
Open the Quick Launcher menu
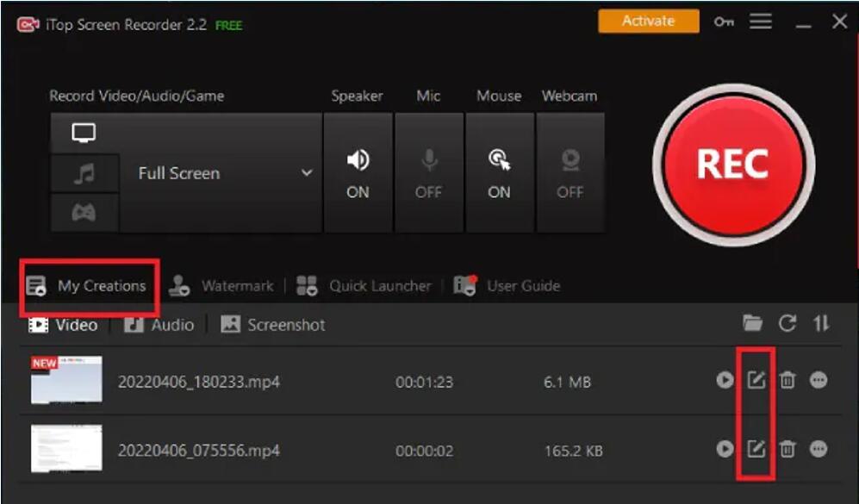pyautogui.click(x=364, y=286)
